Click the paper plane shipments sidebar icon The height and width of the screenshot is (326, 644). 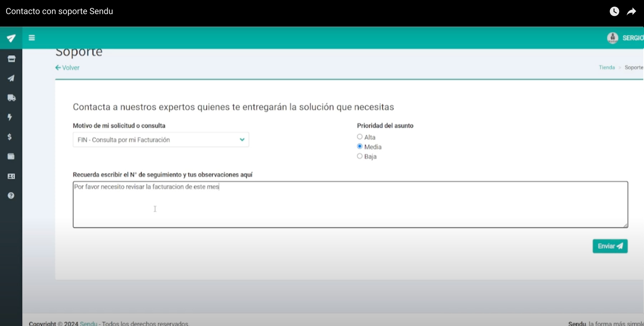coord(11,78)
